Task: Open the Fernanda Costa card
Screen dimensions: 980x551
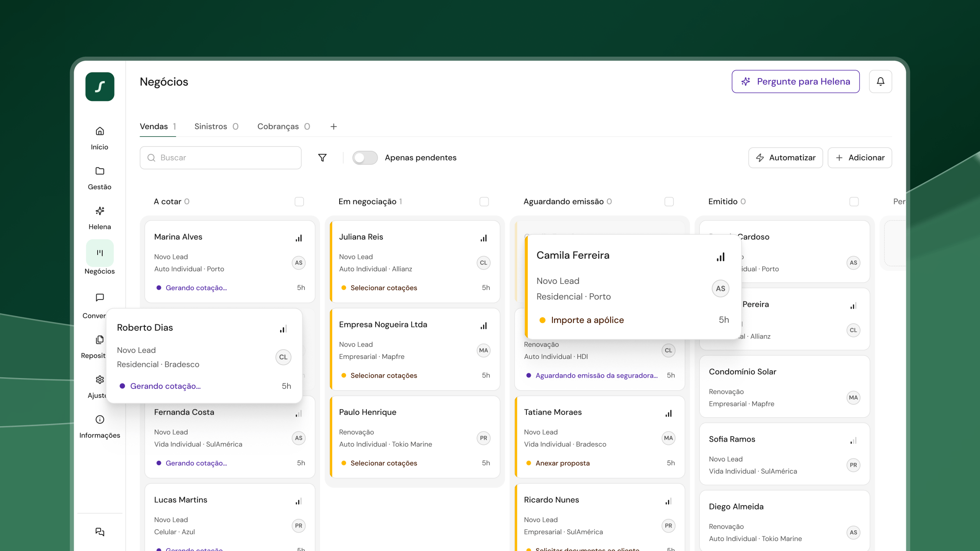Action: tap(230, 437)
